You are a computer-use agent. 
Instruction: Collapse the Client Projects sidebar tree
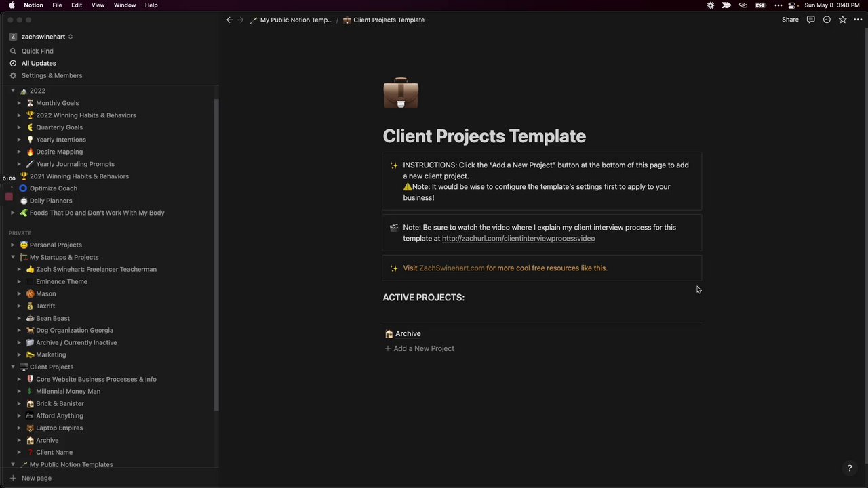(x=13, y=367)
